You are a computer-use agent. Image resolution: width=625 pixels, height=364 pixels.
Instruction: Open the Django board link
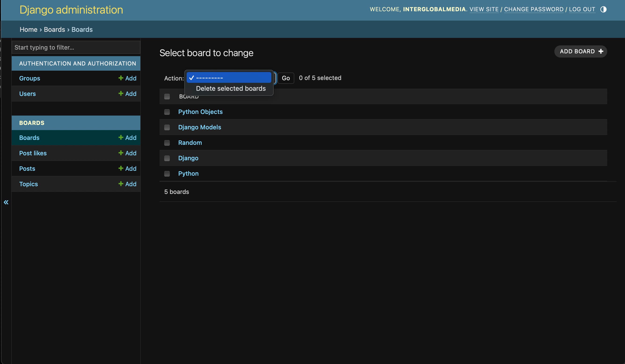[188, 158]
